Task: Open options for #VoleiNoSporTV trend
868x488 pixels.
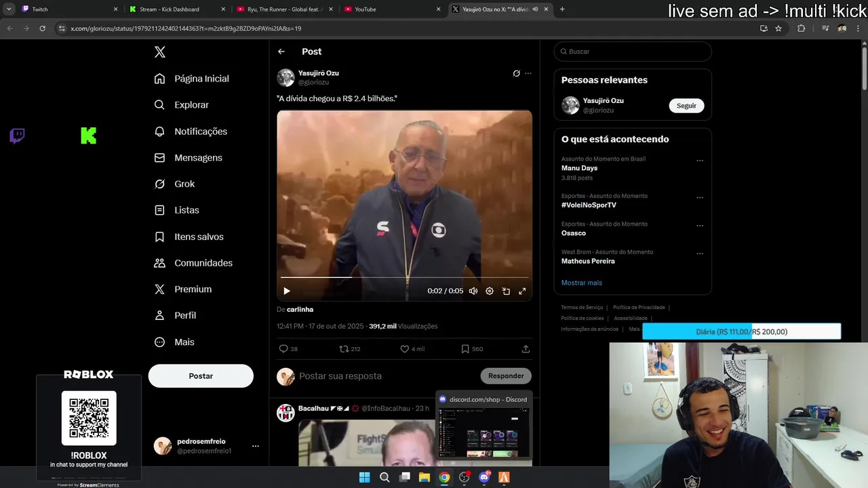Action: click(700, 198)
